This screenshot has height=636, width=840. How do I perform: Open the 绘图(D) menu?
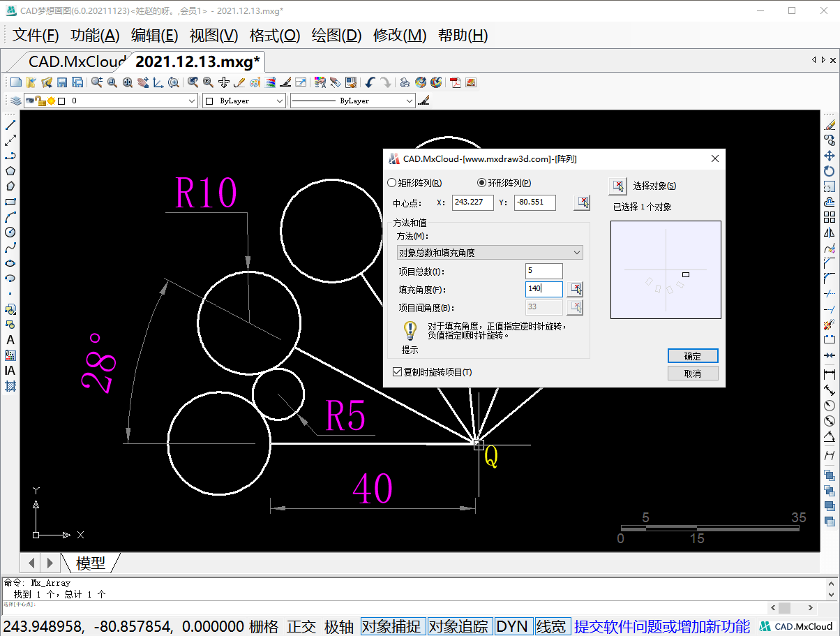[336, 36]
